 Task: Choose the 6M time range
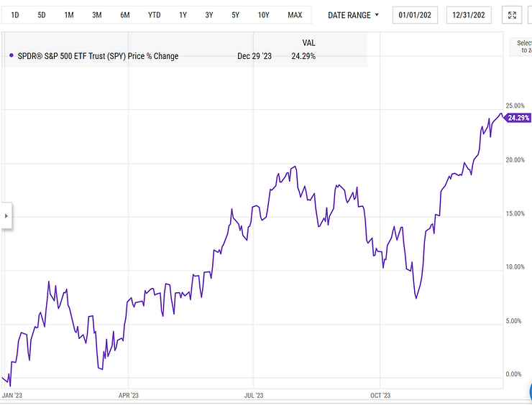(125, 15)
